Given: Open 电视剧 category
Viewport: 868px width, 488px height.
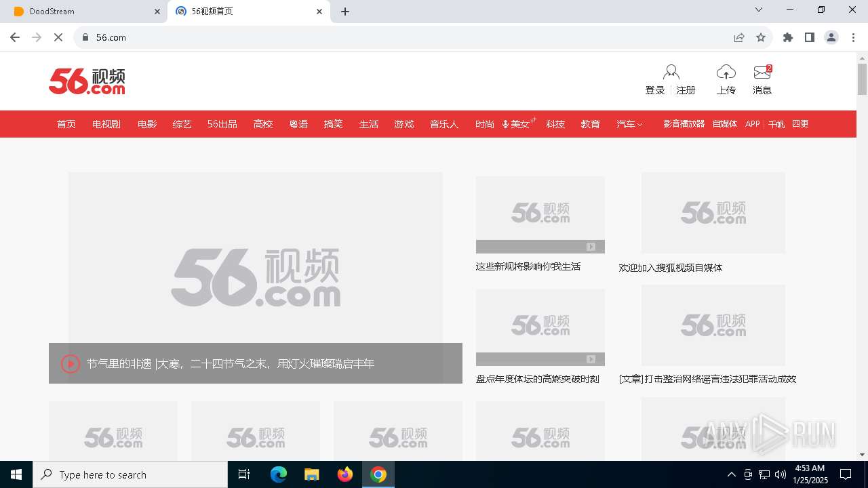Looking at the screenshot, I should pos(106,124).
